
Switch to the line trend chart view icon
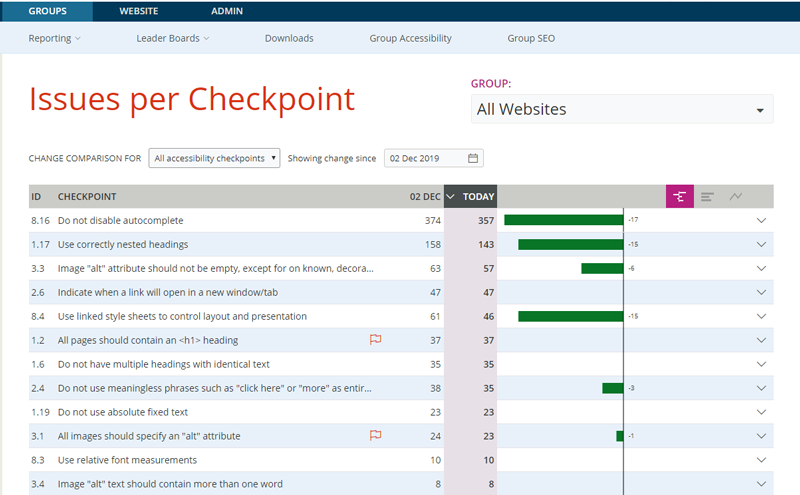(x=736, y=197)
